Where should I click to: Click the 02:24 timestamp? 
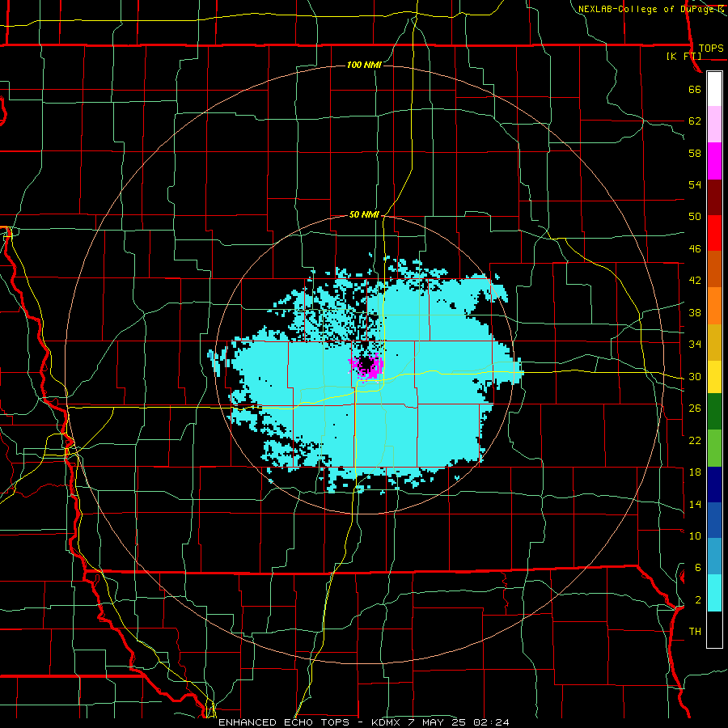pos(492,722)
